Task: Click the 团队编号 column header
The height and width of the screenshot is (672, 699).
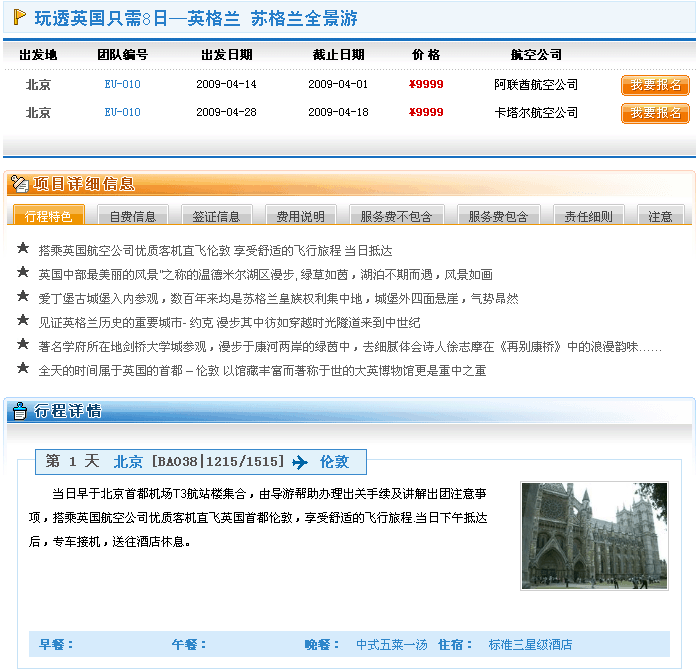Action: 123,55
